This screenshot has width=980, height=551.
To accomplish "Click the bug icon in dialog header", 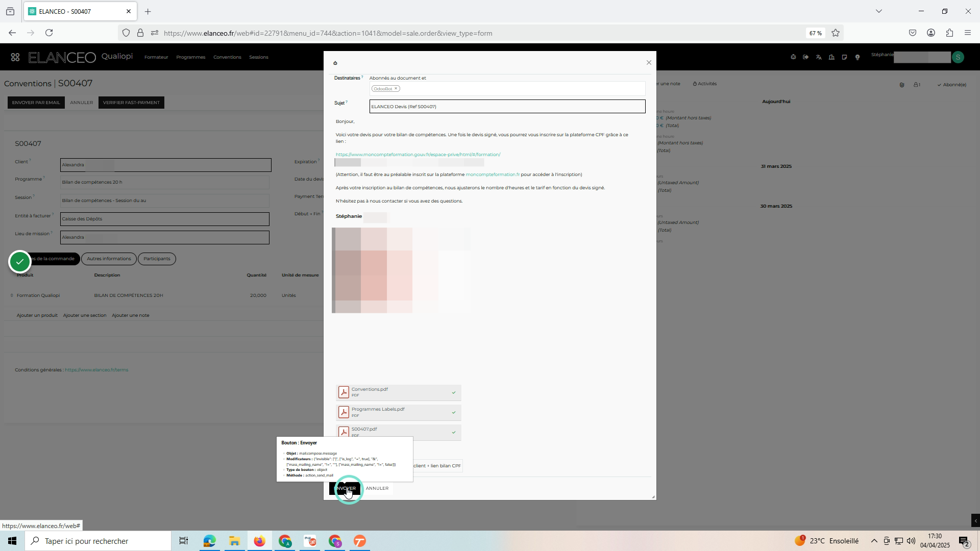I will point(335,63).
